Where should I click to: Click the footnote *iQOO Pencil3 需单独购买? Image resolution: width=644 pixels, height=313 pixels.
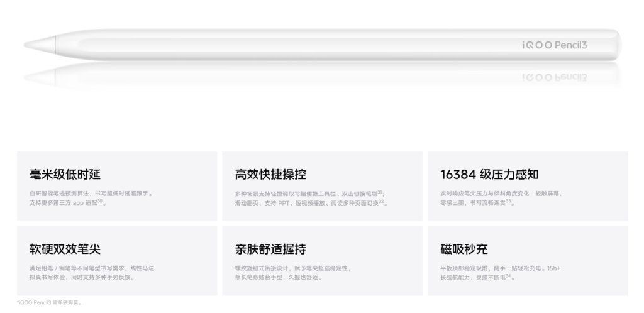(49, 303)
